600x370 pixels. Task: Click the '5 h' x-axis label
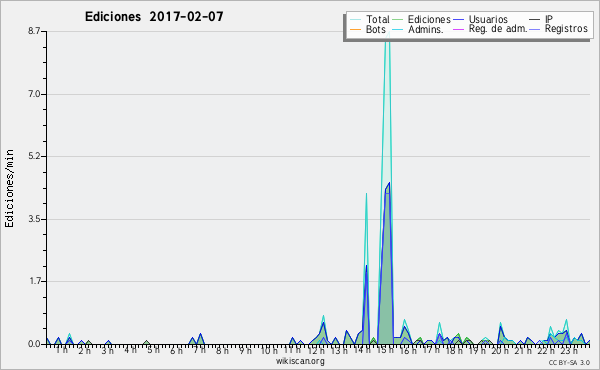pyautogui.click(x=153, y=350)
